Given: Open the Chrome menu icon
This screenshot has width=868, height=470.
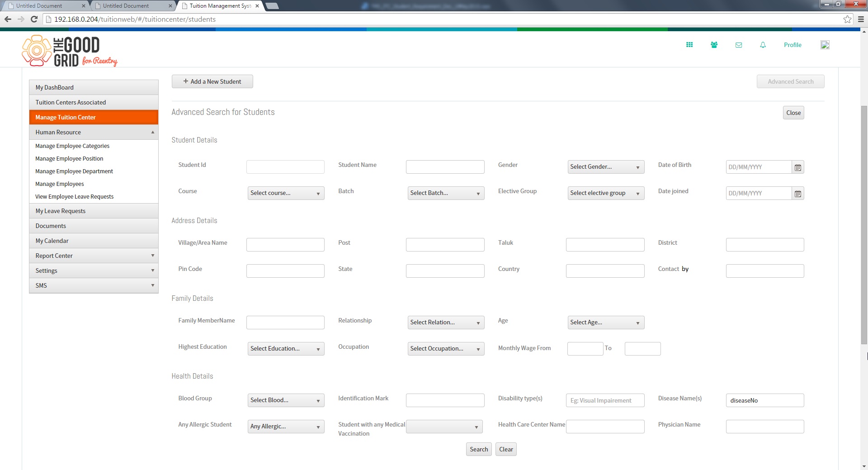Looking at the screenshot, I should click(x=861, y=19).
